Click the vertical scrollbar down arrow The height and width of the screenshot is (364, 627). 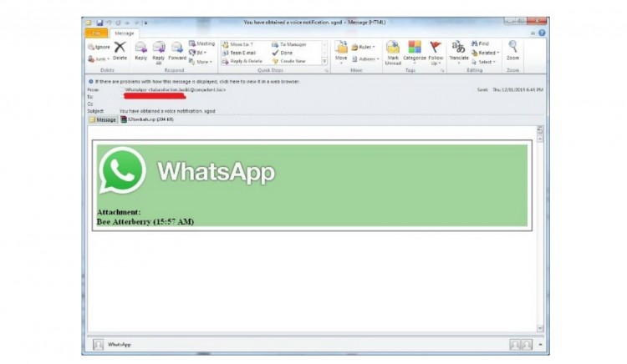click(x=540, y=328)
